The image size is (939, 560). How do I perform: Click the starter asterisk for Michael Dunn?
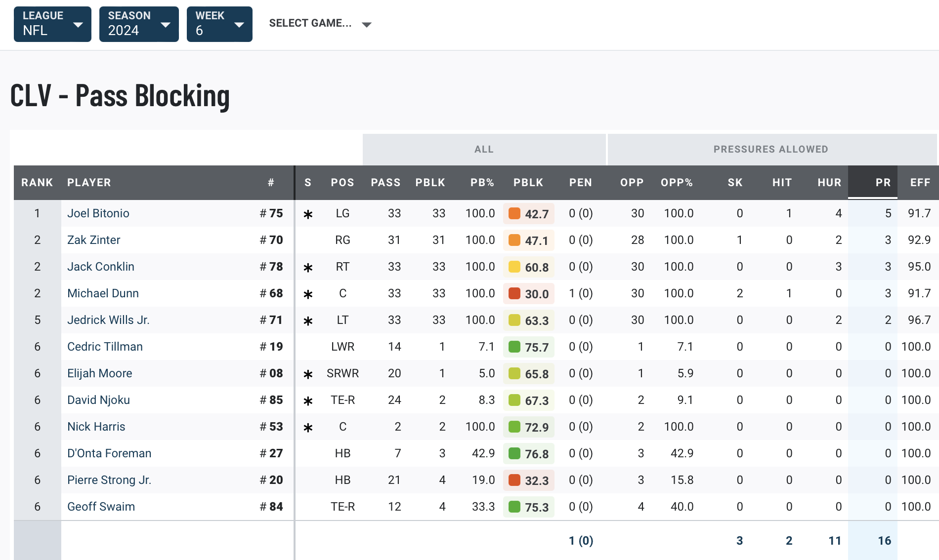[308, 294]
